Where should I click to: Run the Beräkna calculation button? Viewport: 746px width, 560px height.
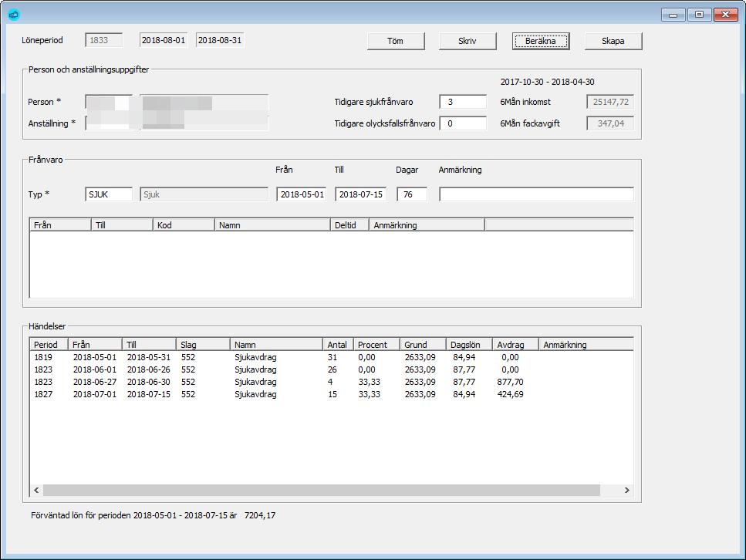pyautogui.click(x=541, y=41)
